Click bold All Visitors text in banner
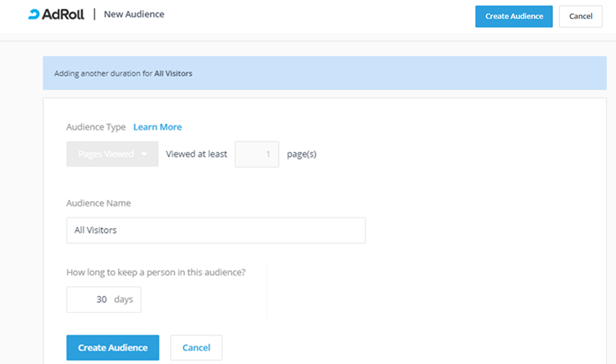This screenshot has height=364, width=616. 173,74
